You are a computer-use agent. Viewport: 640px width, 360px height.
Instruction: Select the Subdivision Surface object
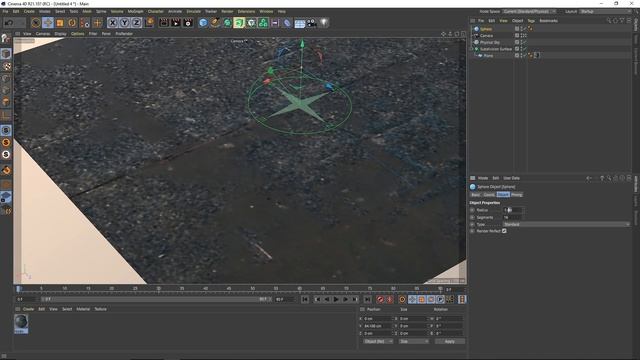tap(496, 49)
